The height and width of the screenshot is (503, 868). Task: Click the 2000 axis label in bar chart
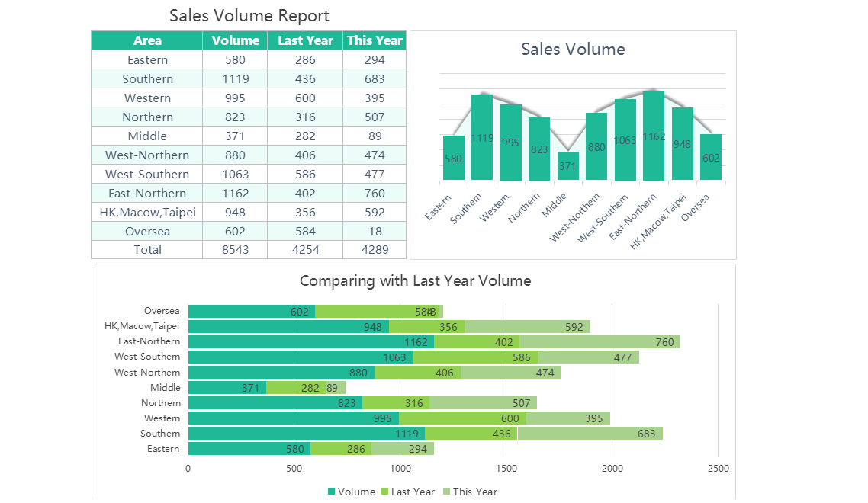click(612, 469)
